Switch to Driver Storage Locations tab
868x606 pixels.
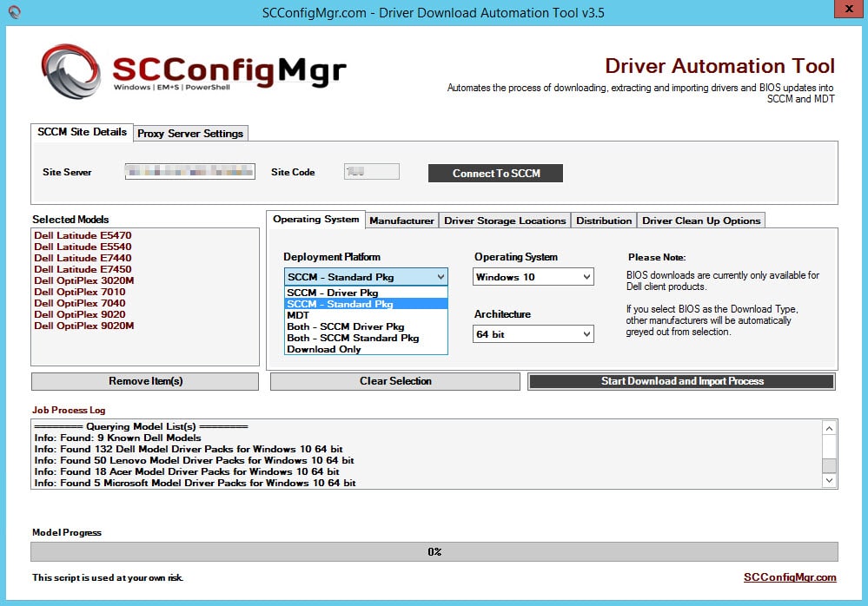tap(505, 221)
